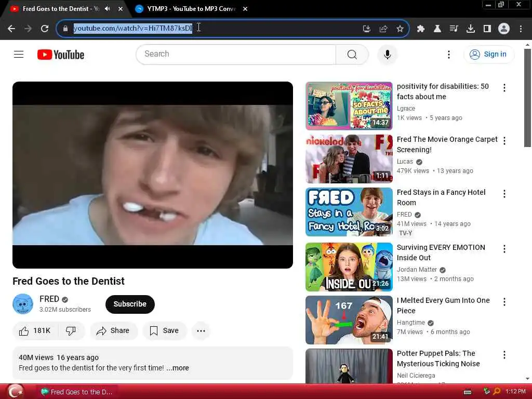Click the search magnifier button
This screenshot has height=399, width=532.
point(352,54)
